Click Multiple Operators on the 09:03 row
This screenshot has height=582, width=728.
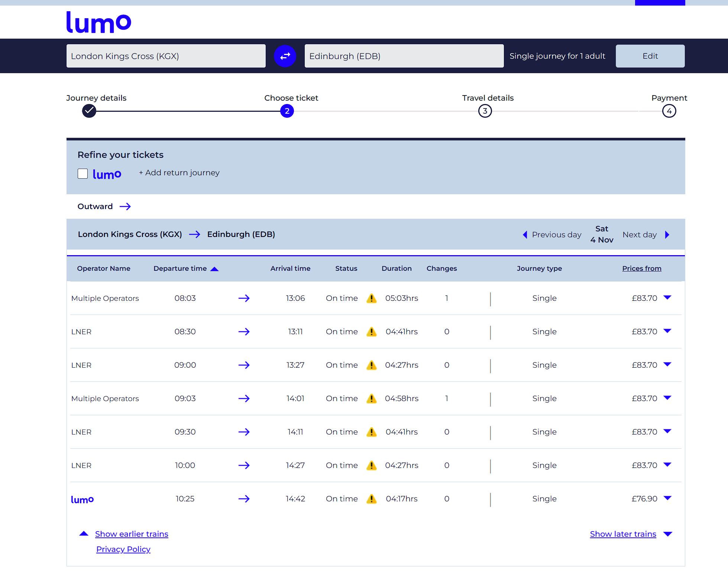coord(105,399)
